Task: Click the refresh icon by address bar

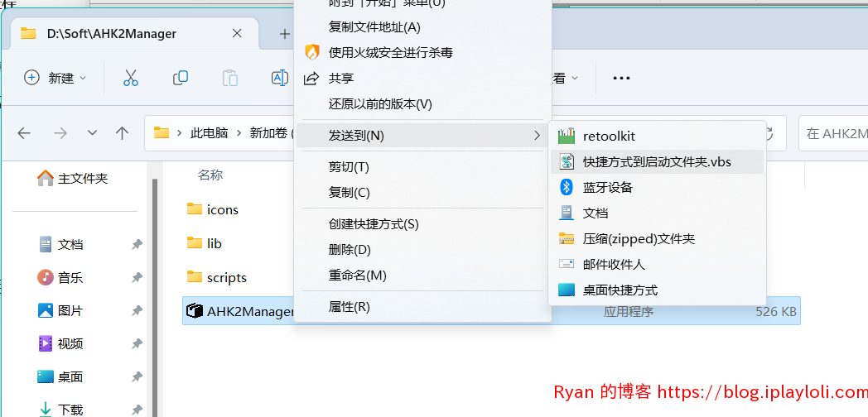Action: [x=769, y=133]
